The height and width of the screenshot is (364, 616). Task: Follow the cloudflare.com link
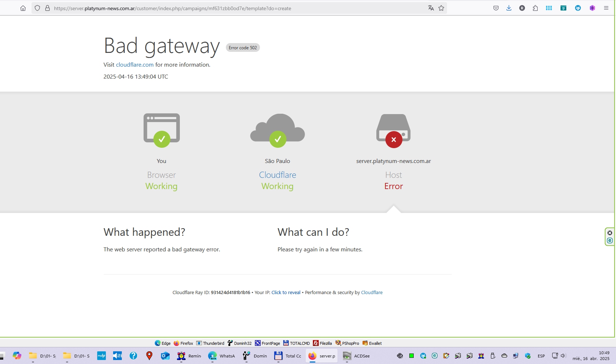pyautogui.click(x=135, y=64)
